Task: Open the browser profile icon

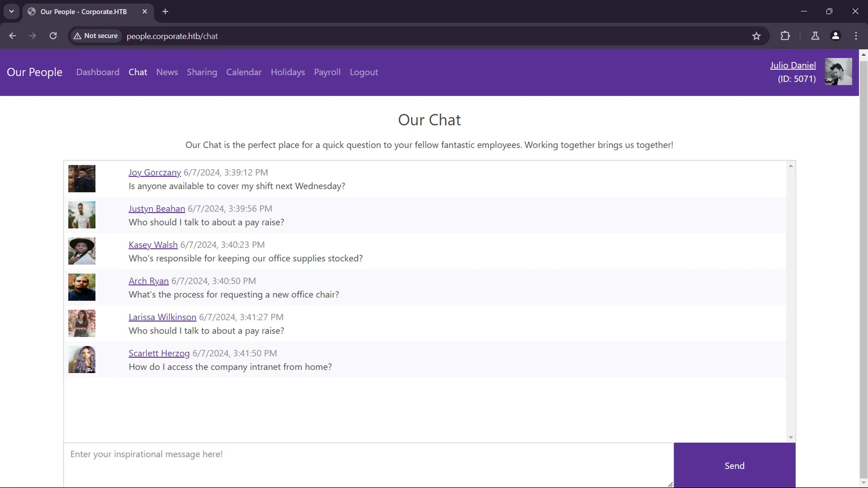Action: point(835,36)
